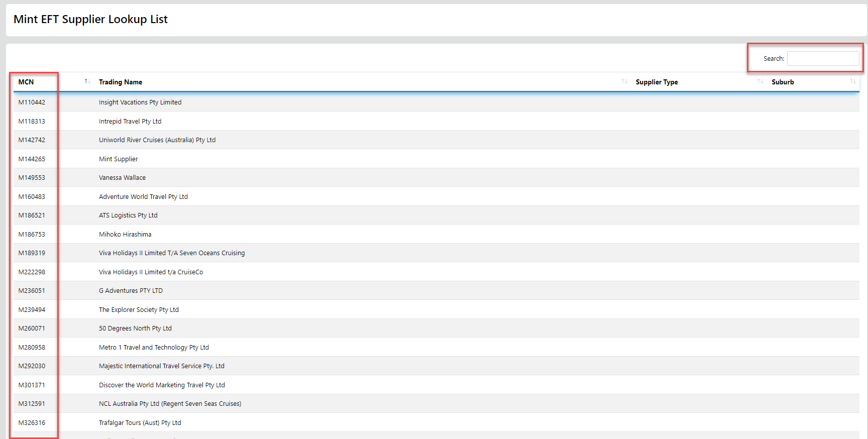Select MCN code M118313
The width and height of the screenshot is (868, 439).
click(32, 122)
